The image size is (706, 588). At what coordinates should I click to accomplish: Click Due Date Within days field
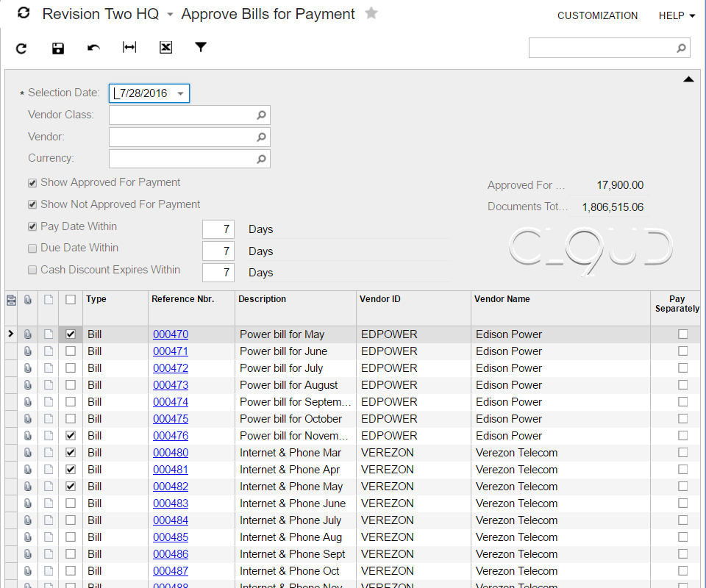218,251
